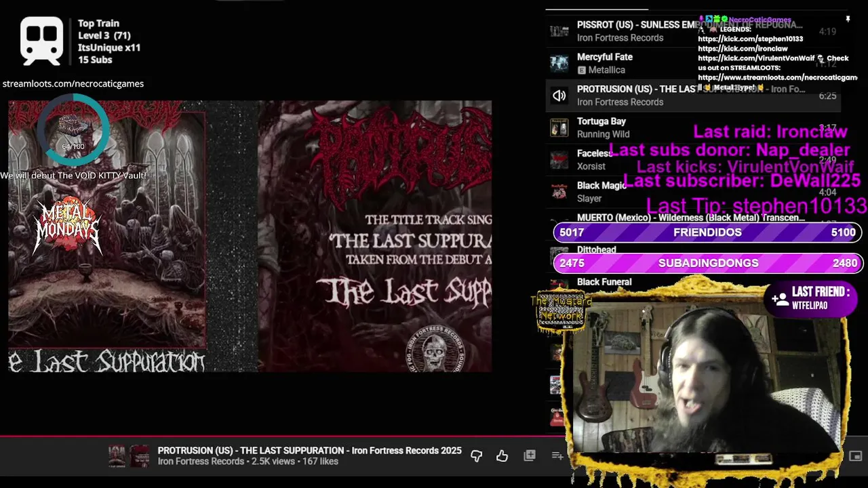Click the Metal Mondays logo
The height and width of the screenshot is (488, 868).
click(x=67, y=227)
